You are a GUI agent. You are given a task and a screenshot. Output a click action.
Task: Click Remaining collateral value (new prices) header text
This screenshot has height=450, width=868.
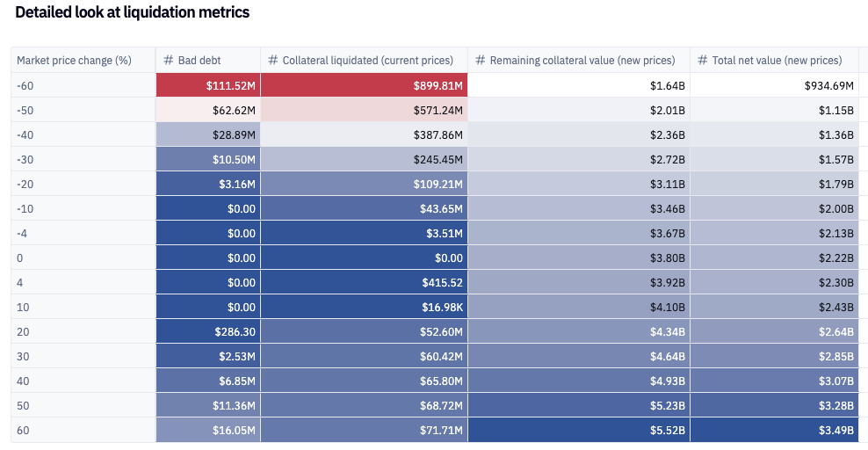click(x=582, y=61)
